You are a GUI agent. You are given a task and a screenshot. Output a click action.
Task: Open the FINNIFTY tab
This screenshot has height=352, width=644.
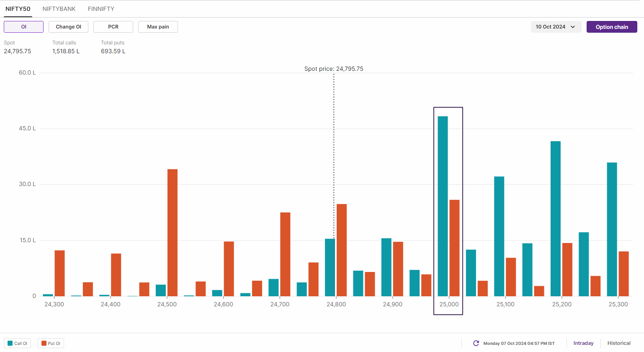tap(101, 9)
